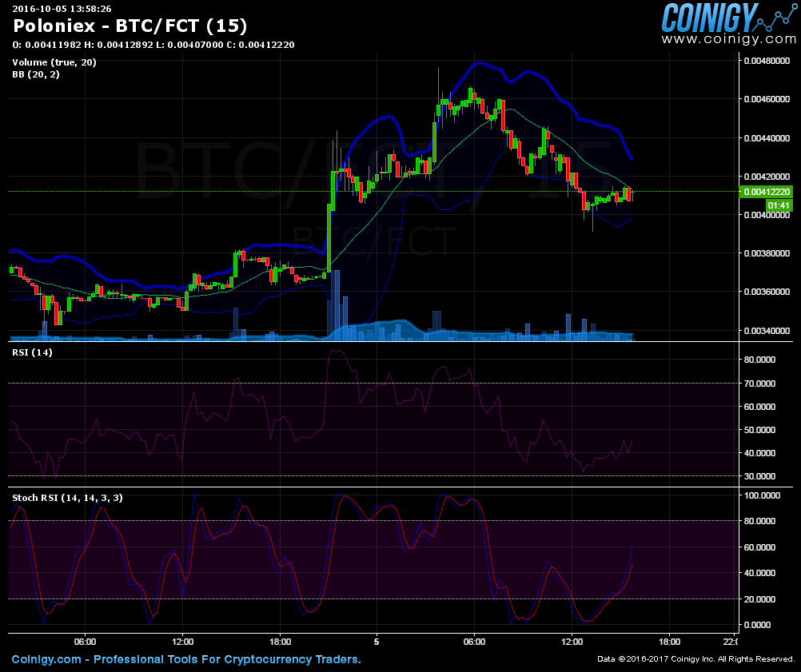Click the 50.0000 level on the RSI axis
Screen dimensions: 801x672
tap(759, 430)
